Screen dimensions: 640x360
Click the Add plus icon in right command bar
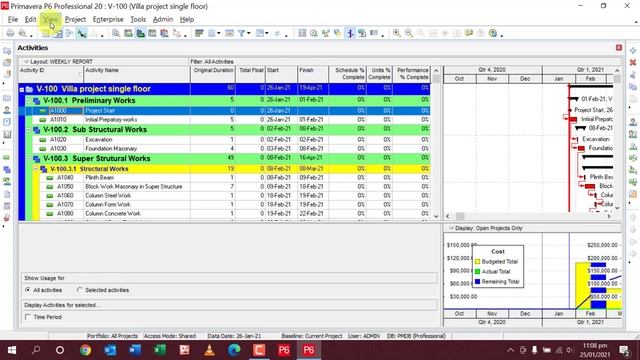(633, 51)
